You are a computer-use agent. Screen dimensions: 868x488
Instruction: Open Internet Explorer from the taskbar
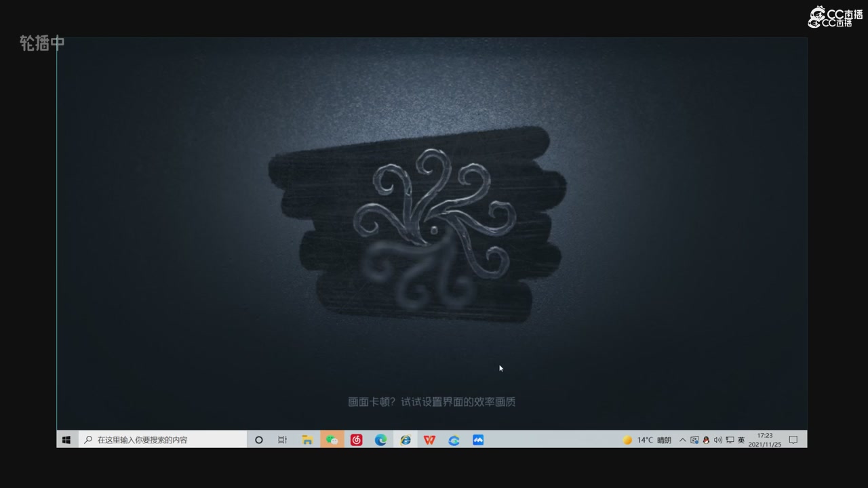[x=405, y=440]
